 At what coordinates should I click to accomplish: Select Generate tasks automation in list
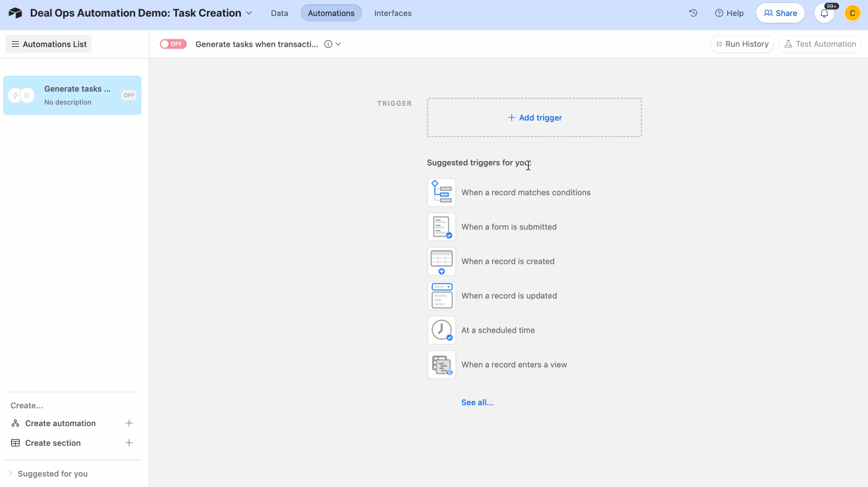point(72,95)
